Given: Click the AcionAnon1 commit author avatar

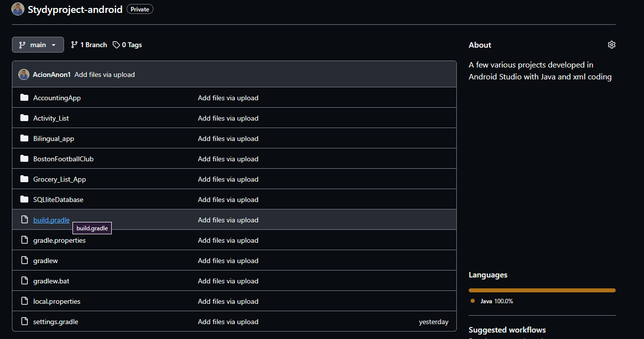Looking at the screenshot, I should pyautogui.click(x=24, y=74).
